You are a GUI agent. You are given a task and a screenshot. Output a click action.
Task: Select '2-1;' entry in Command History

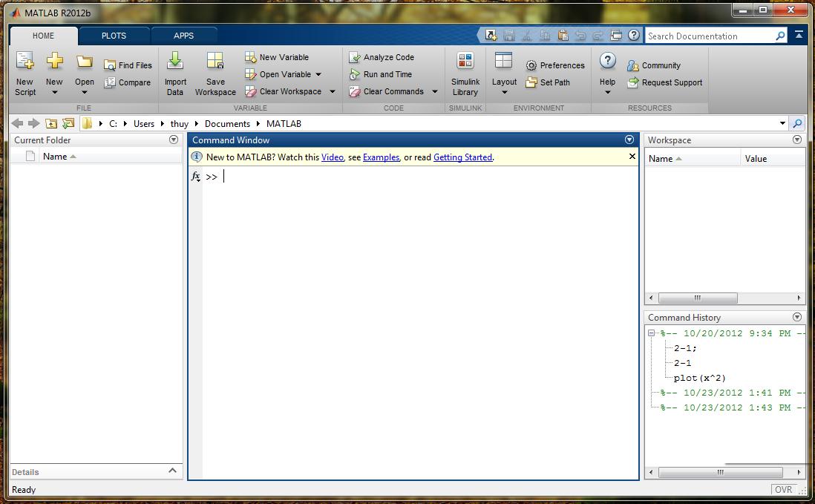(x=685, y=348)
